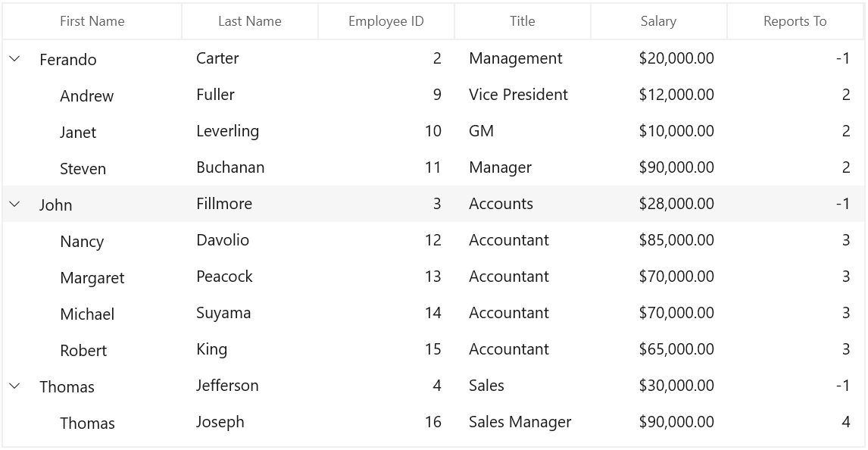
Task: Collapse the John row
Action: point(15,204)
